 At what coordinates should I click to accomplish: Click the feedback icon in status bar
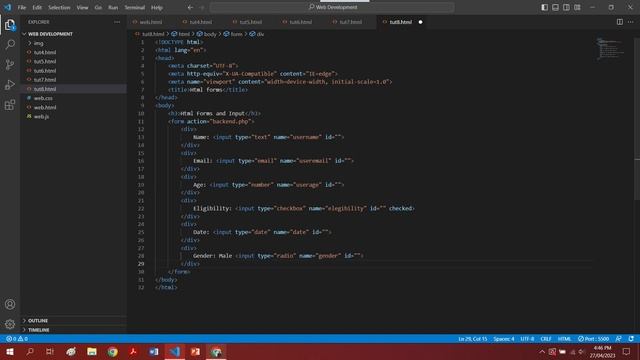point(619,339)
